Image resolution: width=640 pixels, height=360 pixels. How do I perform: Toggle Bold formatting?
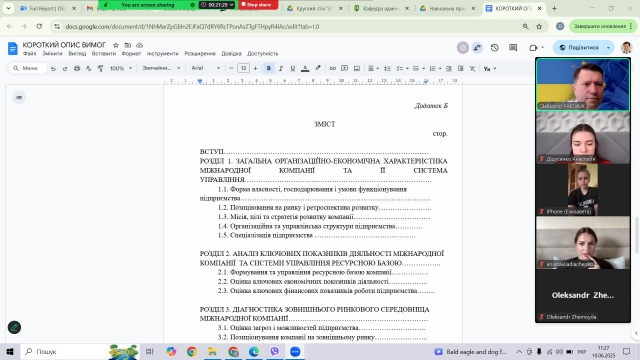click(x=269, y=68)
